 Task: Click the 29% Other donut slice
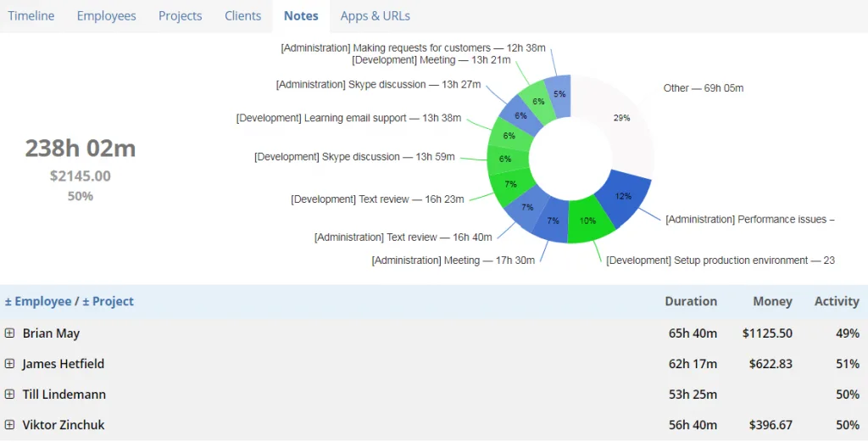(x=621, y=118)
